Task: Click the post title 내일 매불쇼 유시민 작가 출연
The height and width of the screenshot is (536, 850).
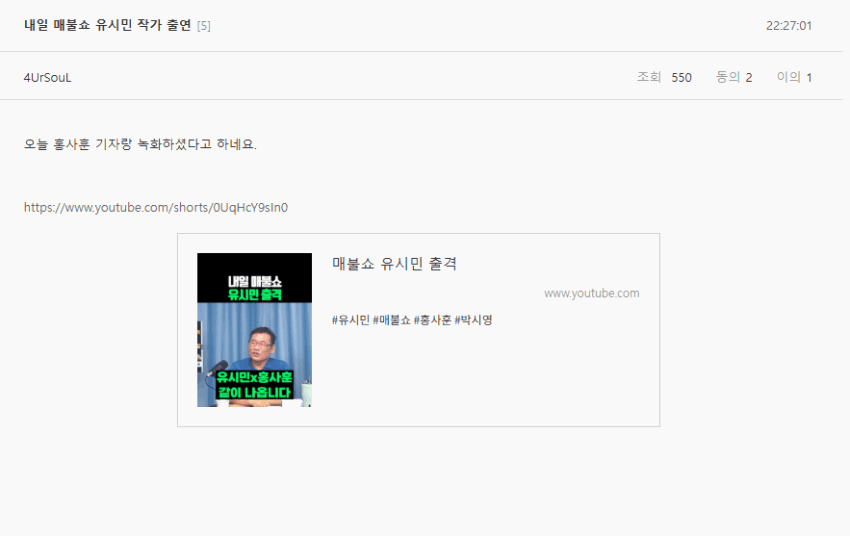Action: click(107, 25)
